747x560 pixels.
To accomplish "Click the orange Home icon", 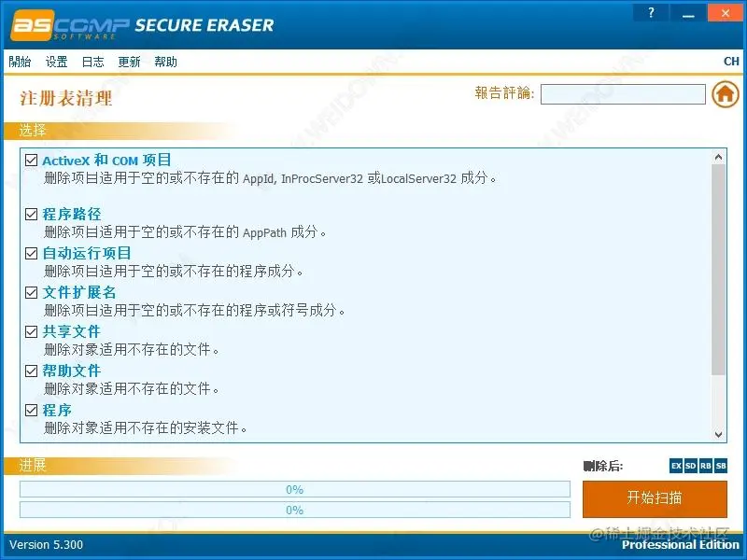I will point(726,94).
